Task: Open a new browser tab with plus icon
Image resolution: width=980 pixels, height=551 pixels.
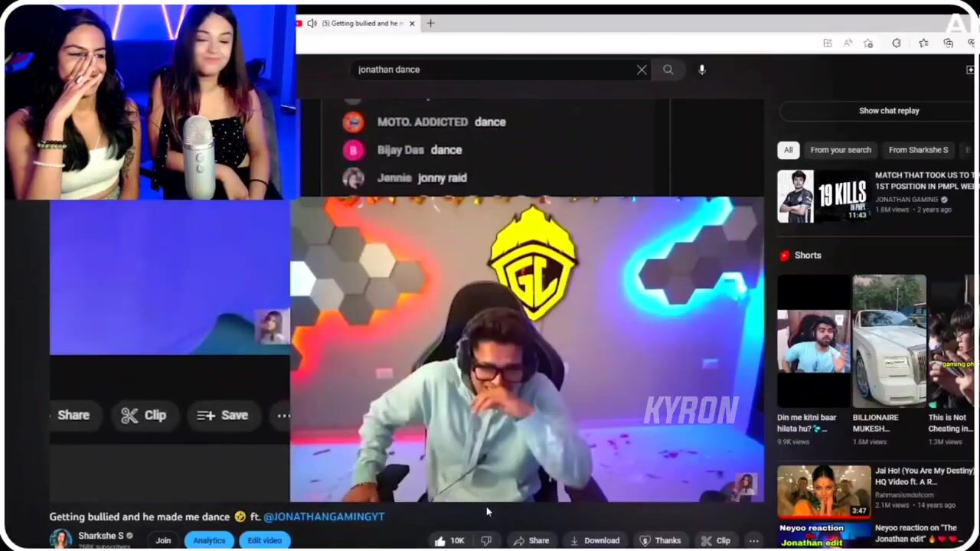Action: pos(430,24)
